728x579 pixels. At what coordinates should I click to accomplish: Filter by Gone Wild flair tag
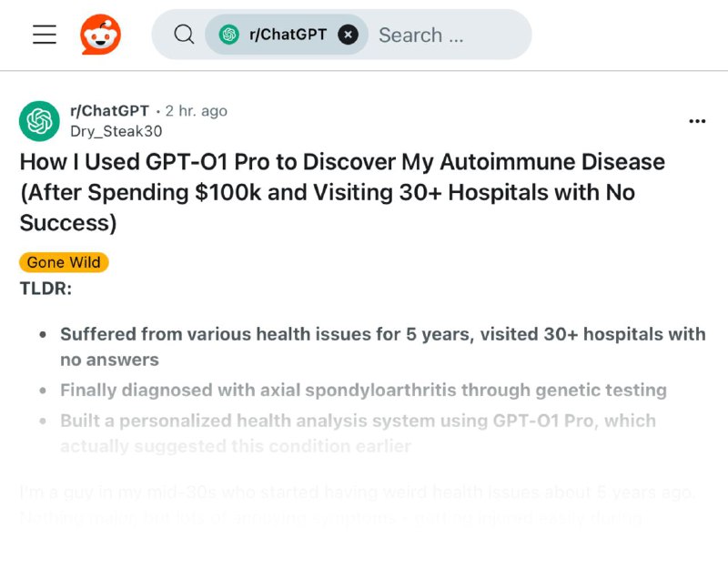(x=64, y=262)
